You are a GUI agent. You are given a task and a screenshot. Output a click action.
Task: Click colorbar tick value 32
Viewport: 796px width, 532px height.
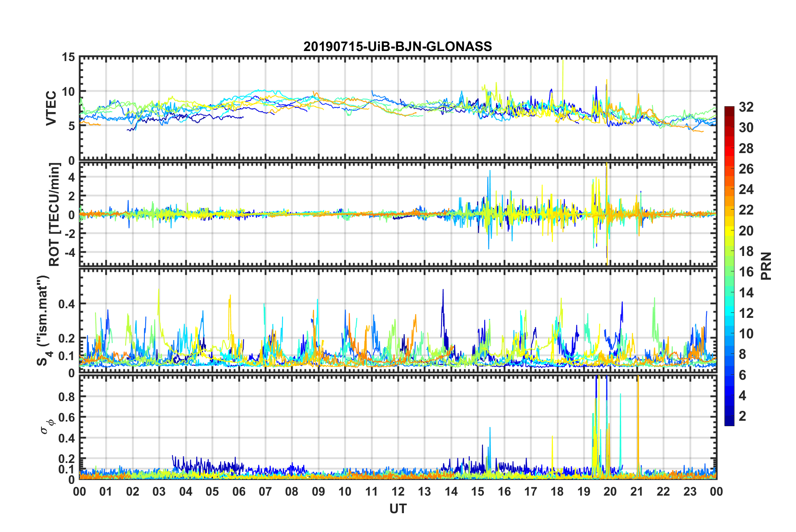tap(746, 107)
